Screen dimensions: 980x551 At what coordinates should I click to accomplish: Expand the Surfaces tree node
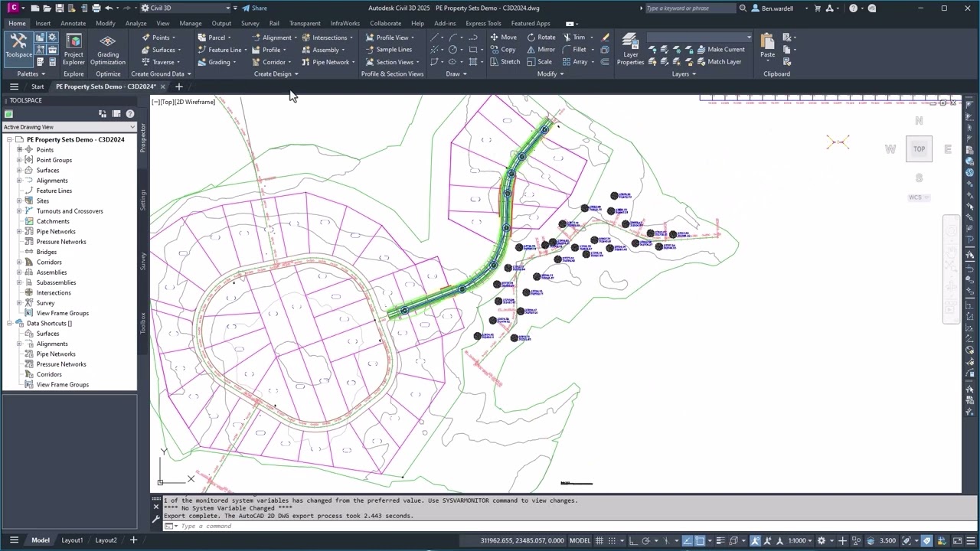point(19,170)
